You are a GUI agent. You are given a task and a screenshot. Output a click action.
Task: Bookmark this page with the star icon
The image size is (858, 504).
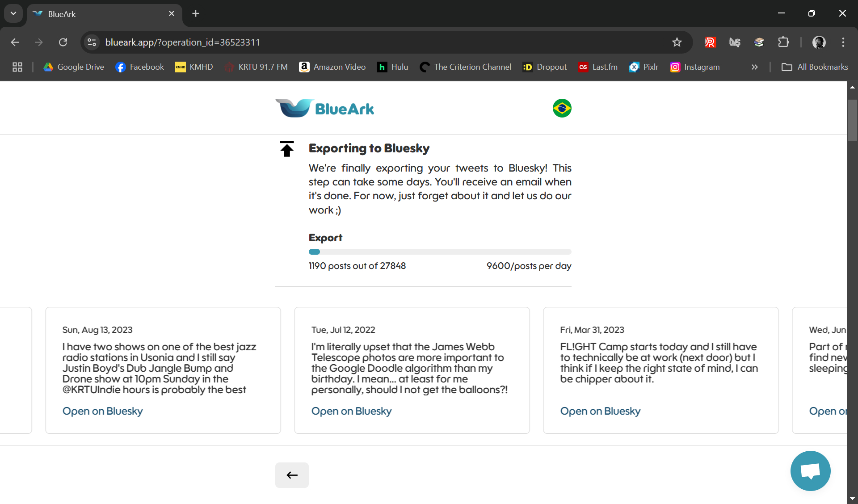(x=677, y=42)
